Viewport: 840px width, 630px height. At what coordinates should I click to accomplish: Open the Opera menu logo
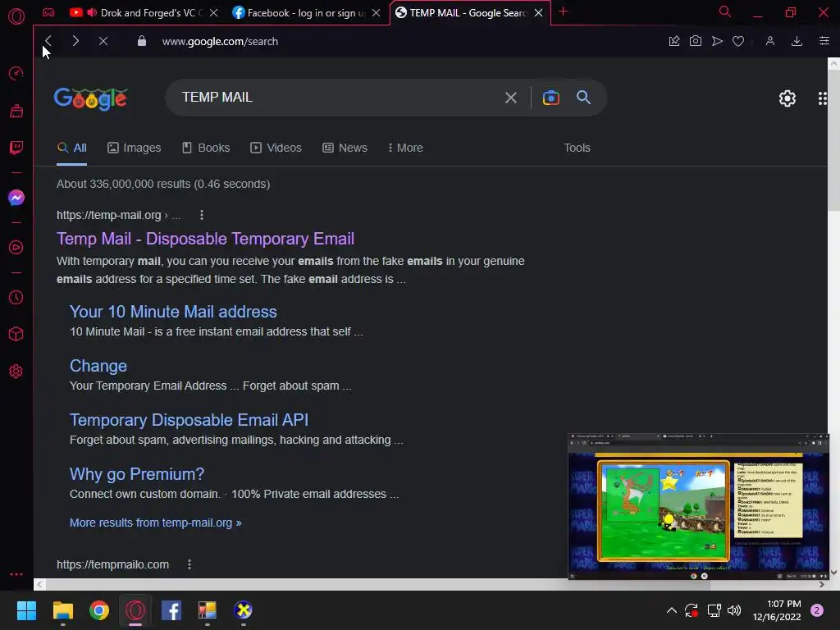pyautogui.click(x=16, y=16)
